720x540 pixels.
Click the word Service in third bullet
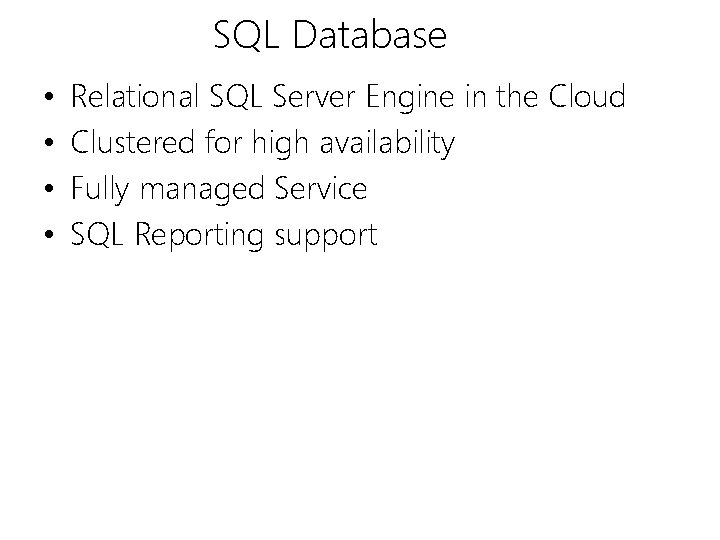pyautogui.click(x=321, y=188)
